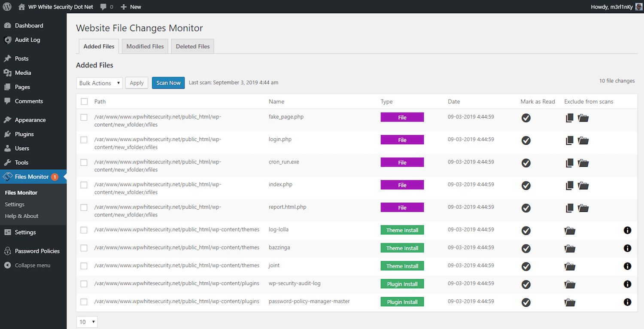The height and width of the screenshot is (329, 644).
Task: Check the row for the joint theme
Action: 84,266
